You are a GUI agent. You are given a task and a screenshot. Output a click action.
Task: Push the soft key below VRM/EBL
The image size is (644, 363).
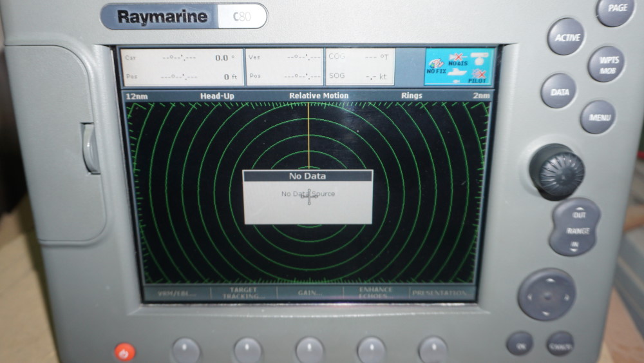(x=185, y=350)
